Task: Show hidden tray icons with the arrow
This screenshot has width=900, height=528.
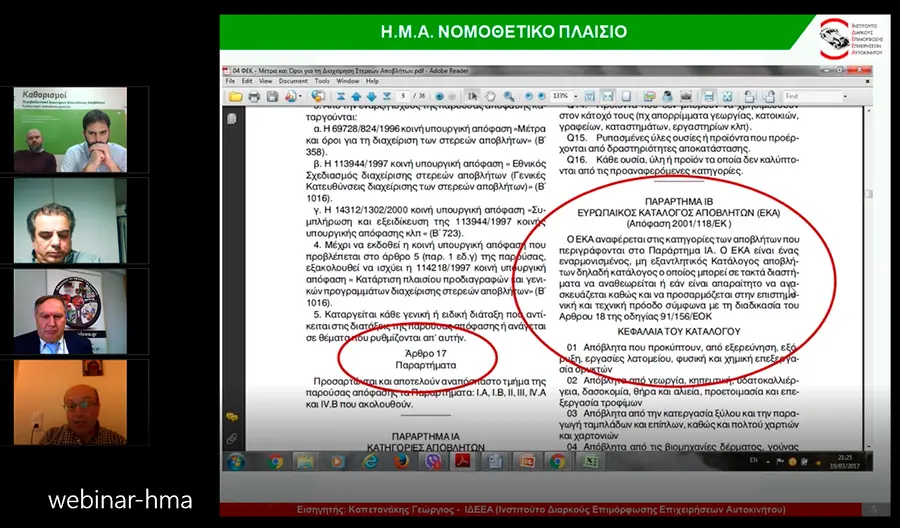Action: pyautogui.click(x=768, y=461)
